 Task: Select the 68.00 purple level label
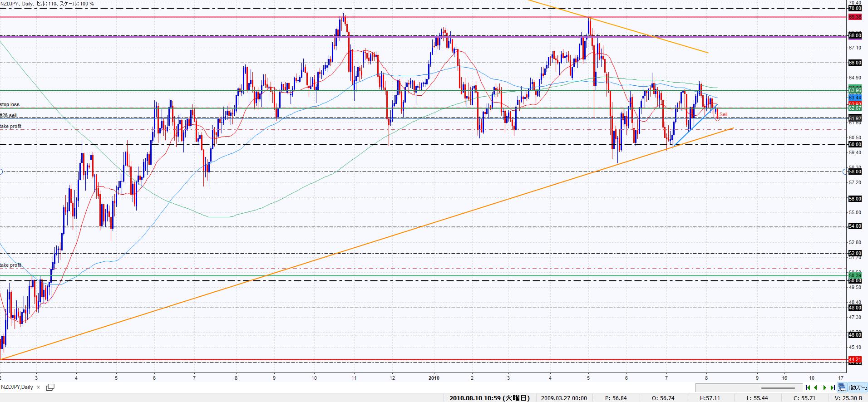pos(854,35)
